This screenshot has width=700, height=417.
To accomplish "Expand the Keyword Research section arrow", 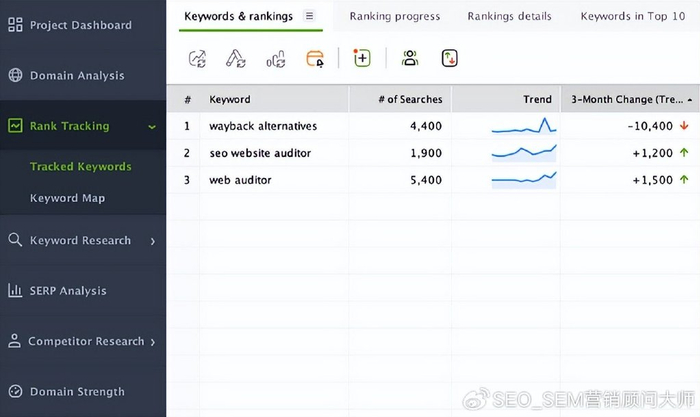I will click(152, 241).
